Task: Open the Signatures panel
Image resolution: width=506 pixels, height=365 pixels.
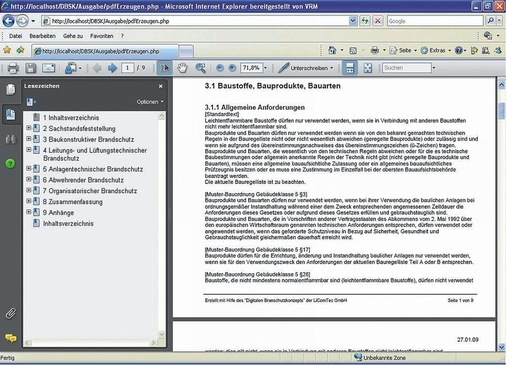Action: [x=11, y=139]
